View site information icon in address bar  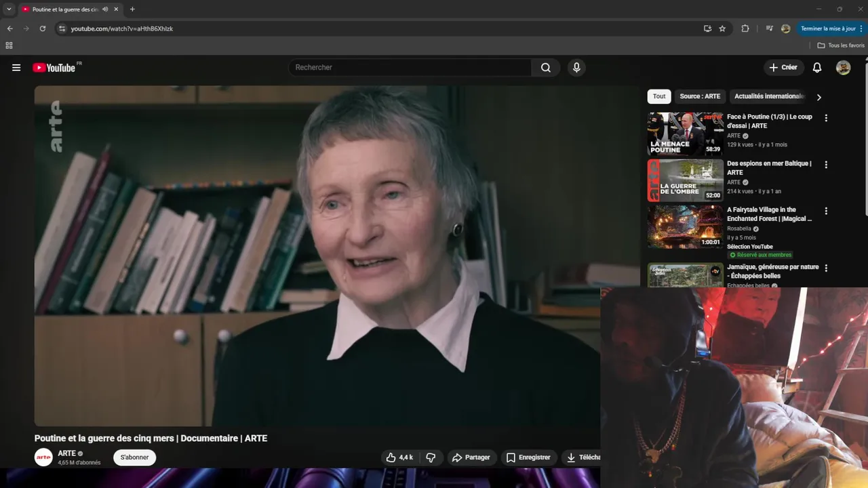tap(62, 28)
